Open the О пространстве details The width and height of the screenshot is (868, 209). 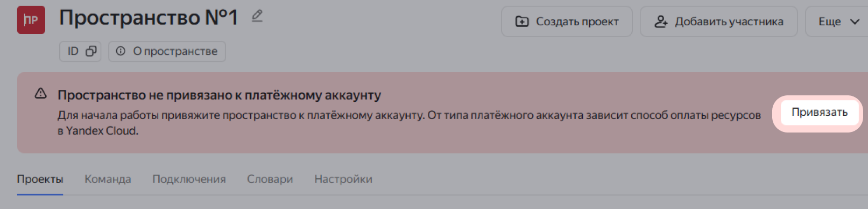(x=167, y=51)
